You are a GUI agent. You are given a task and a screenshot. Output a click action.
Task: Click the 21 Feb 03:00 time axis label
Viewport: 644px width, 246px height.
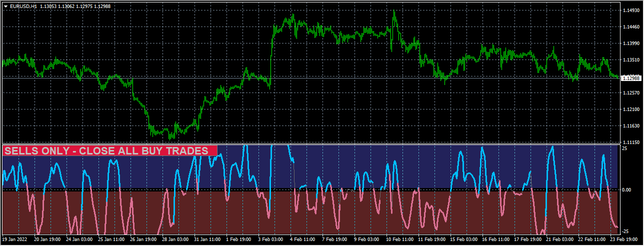(x=559, y=239)
